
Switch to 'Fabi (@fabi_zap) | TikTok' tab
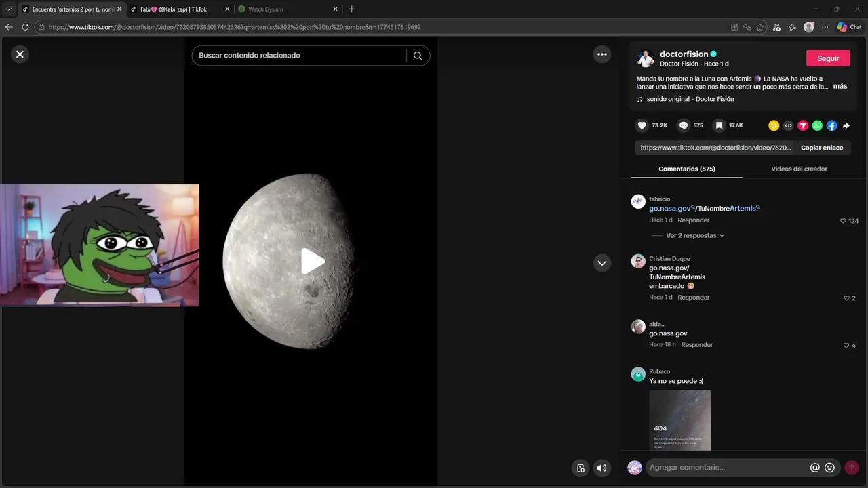point(173,9)
